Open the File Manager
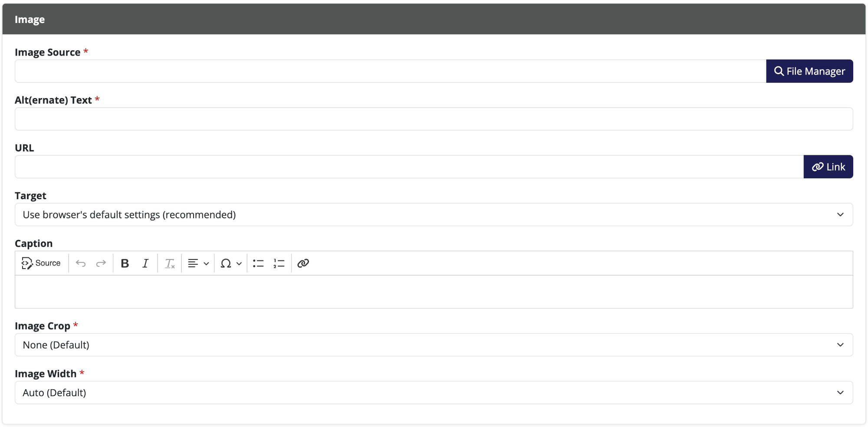The width and height of the screenshot is (868, 427). click(809, 71)
